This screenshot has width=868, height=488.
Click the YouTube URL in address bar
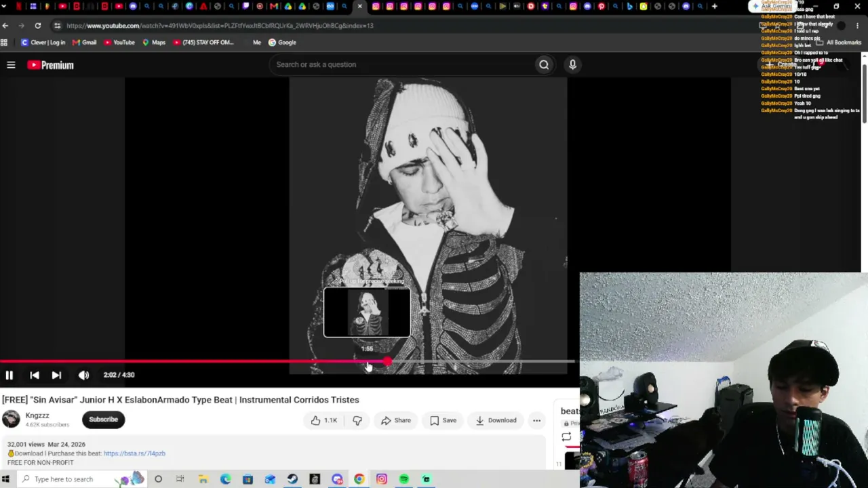[220, 26]
